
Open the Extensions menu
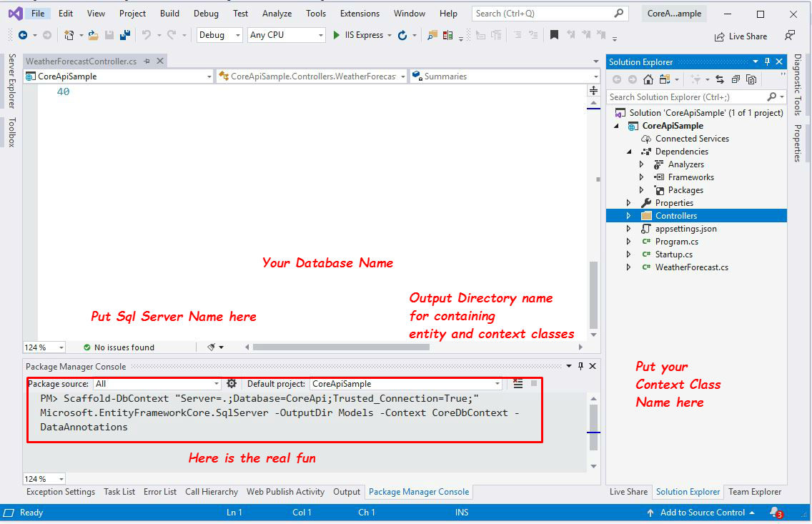coord(360,14)
